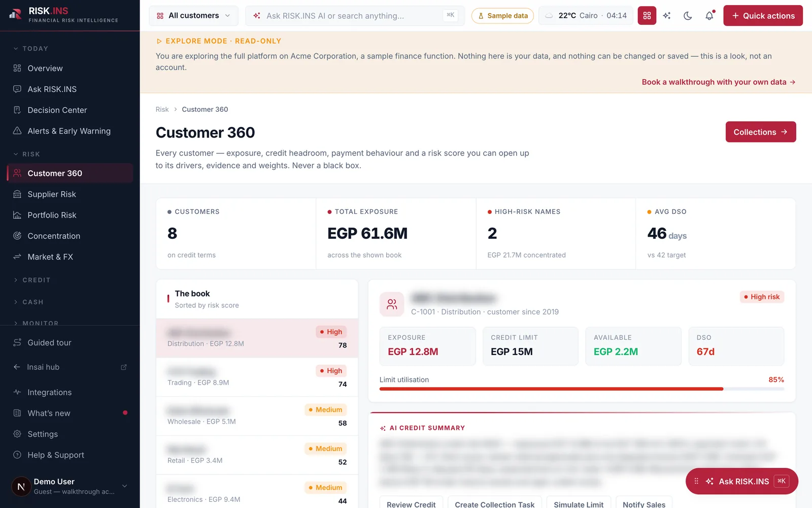Click the Simulate Limit button
The image size is (812, 508).
pos(579,504)
